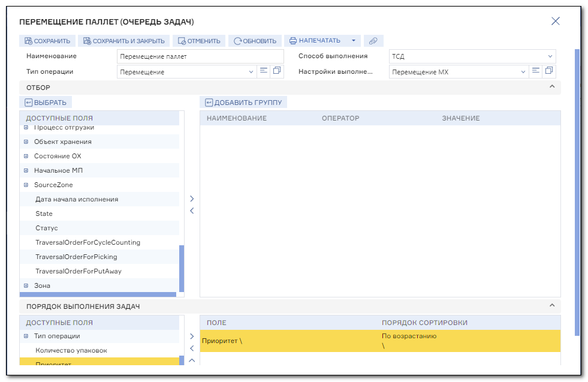The image size is (588, 382).
Task: Click the open-window icon beside Перемещение МХ
Action: tap(549, 71)
